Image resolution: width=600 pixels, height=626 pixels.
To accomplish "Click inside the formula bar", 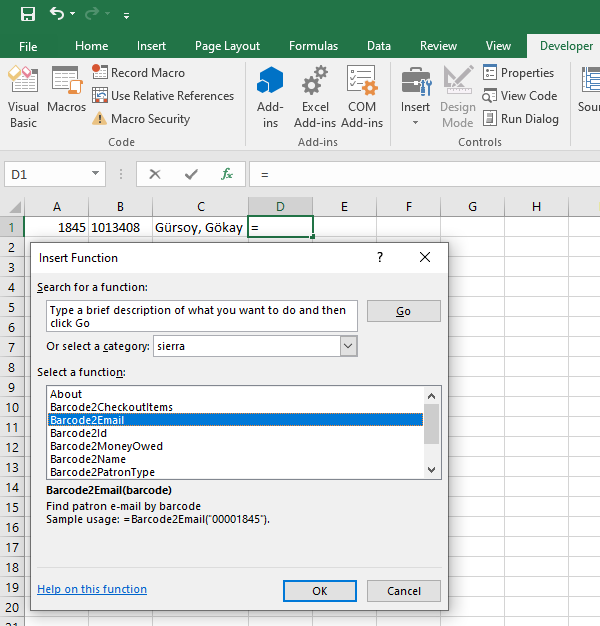I will pos(424,174).
